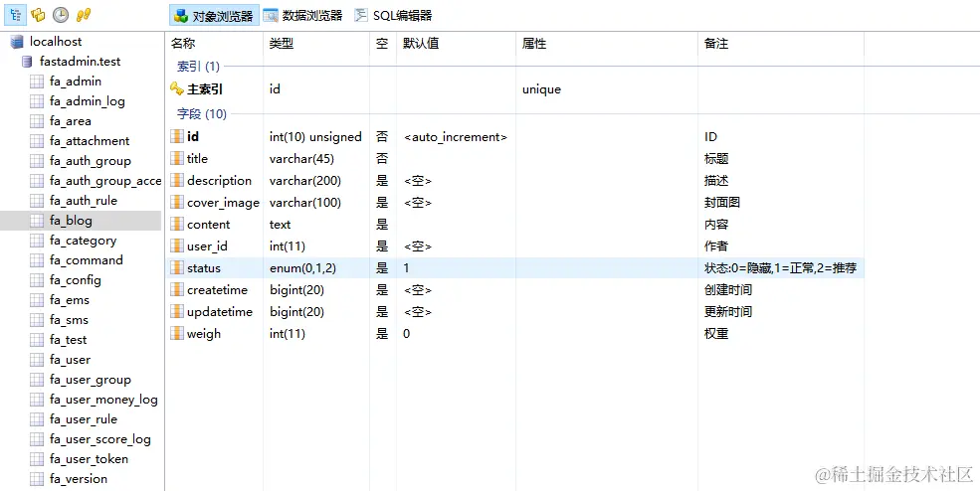980x491 pixels.
Task: Click the column icon beside id field
Action: tap(177, 137)
